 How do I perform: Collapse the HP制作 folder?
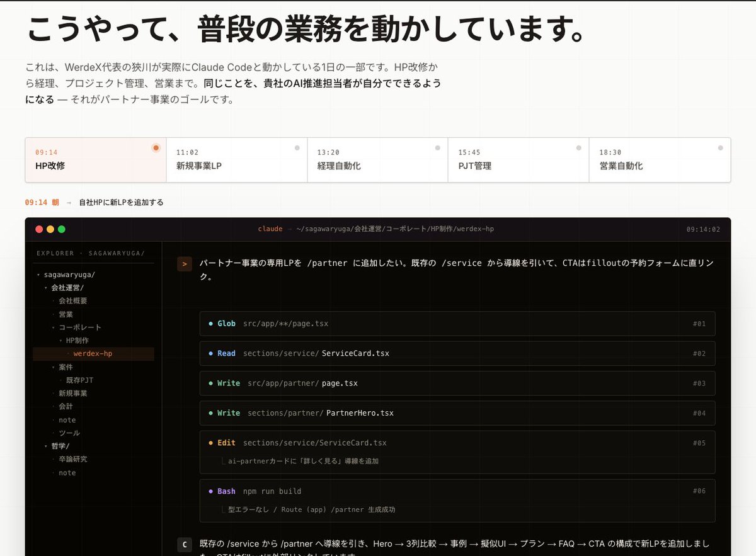pos(60,340)
